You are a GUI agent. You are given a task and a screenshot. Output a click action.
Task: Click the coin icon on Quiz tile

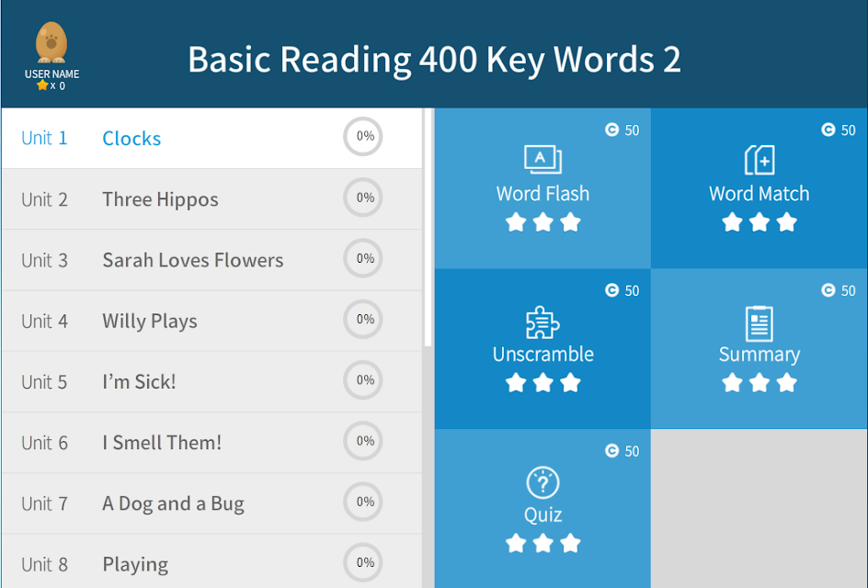611,451
